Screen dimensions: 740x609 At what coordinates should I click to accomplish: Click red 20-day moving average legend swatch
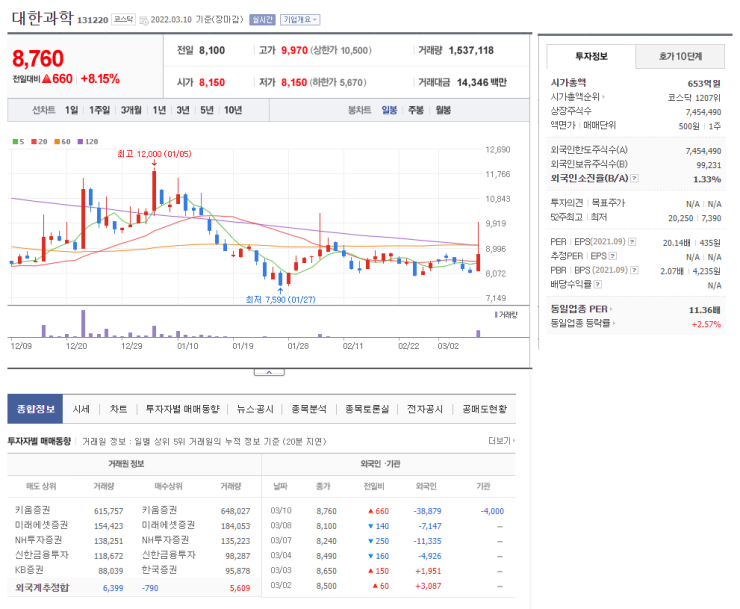pyautogui.click(x=34, y=142)
